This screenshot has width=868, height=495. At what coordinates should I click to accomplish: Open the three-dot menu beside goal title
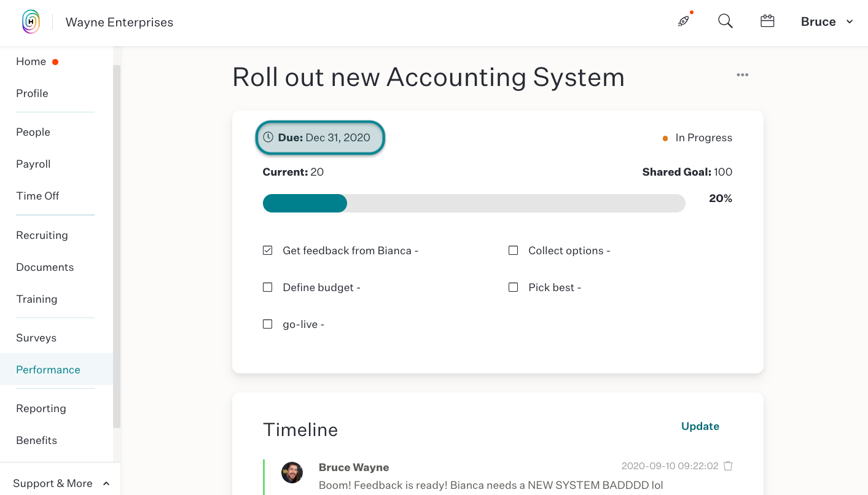[x=743, y=75]
